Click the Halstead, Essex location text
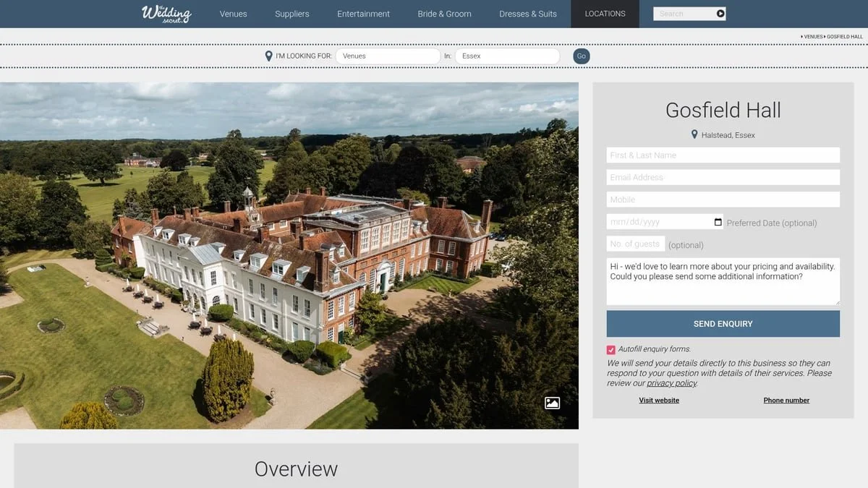 coord(728,135)
